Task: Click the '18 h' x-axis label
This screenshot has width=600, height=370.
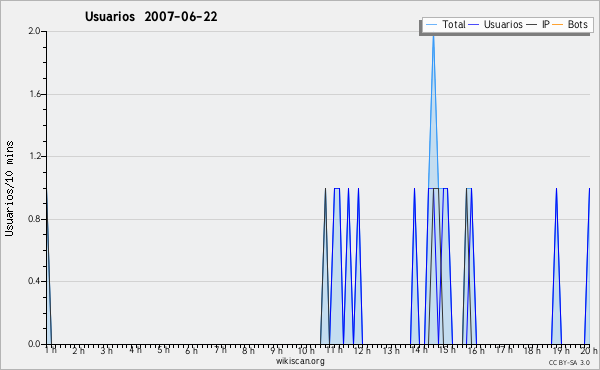Action: pos(532,350)
